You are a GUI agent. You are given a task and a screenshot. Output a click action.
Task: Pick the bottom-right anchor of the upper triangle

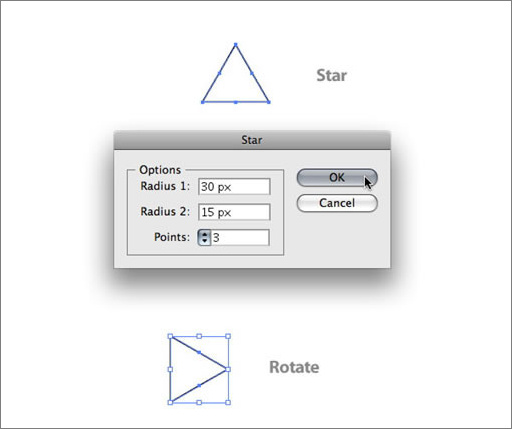coord(269,102)
